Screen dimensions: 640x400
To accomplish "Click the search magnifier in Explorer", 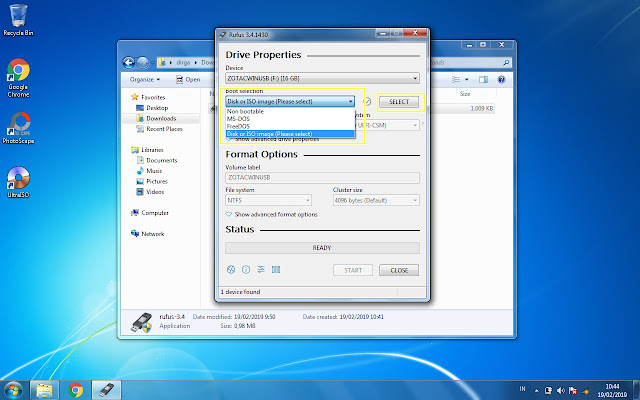I will (x=506, y=62).
